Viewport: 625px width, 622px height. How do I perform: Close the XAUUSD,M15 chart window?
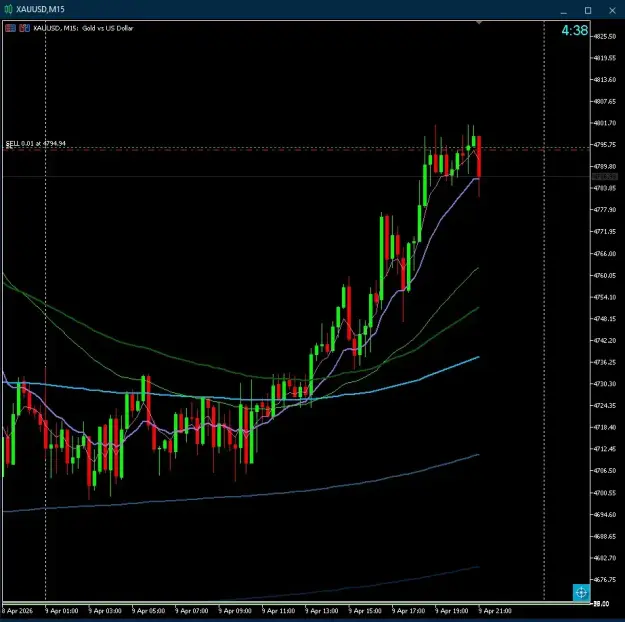click(x=612, y=10)
